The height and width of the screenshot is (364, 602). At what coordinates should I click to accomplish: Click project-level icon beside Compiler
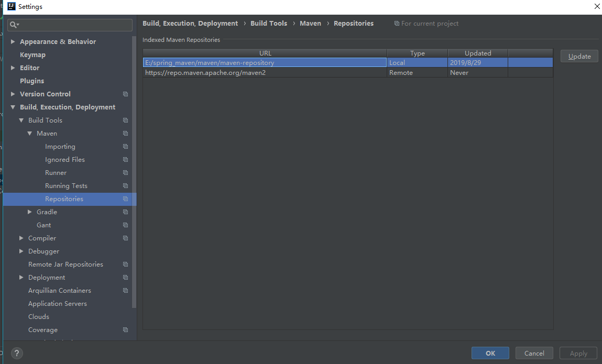pyautogui.click(x=125, y=238)
